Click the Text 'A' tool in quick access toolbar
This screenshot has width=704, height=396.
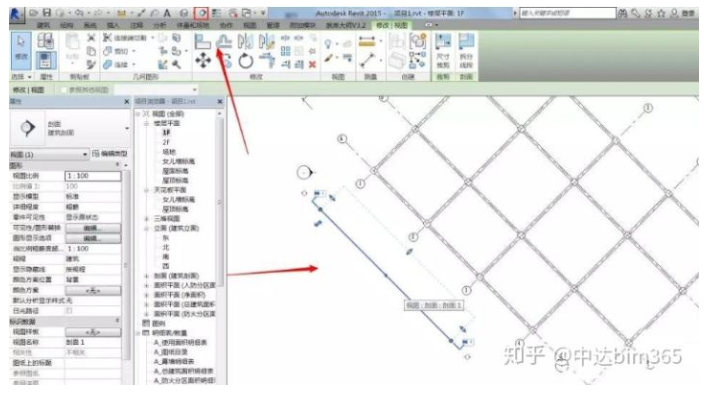167,13
